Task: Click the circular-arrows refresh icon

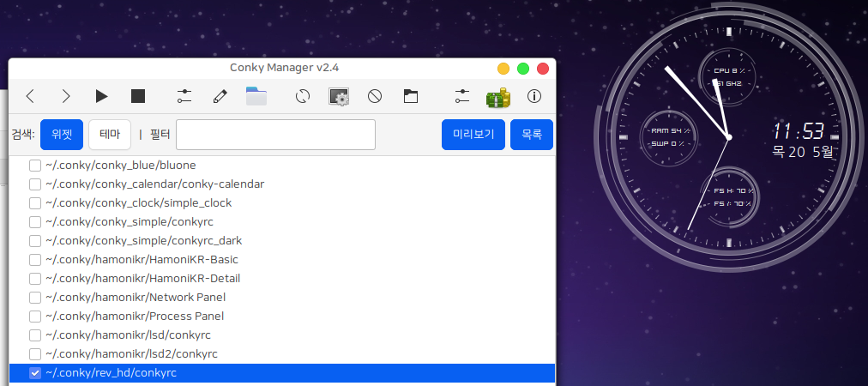Action: (x=302, y=96)
